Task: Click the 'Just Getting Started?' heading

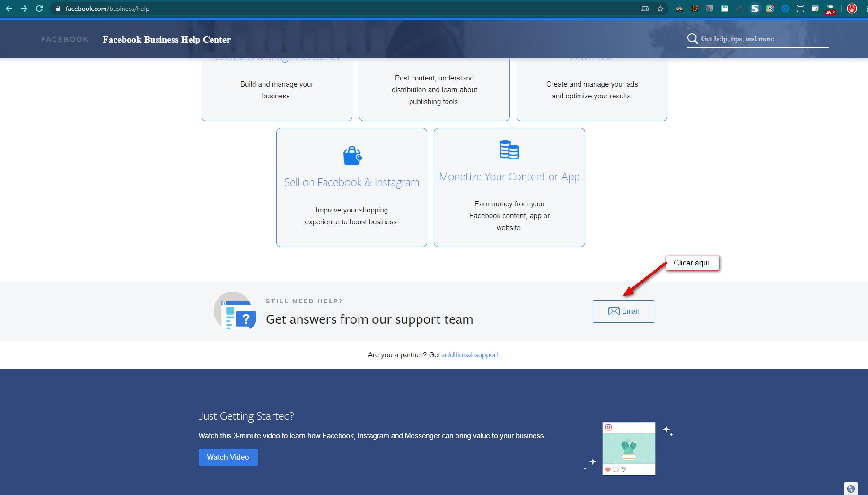Action: [x=246, y=416]
